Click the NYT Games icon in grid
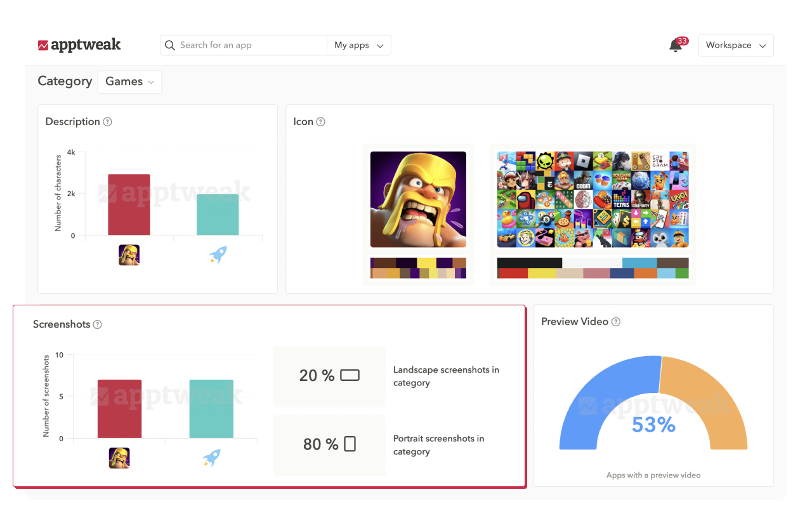The image size is (812, 525). click(545, 180)
